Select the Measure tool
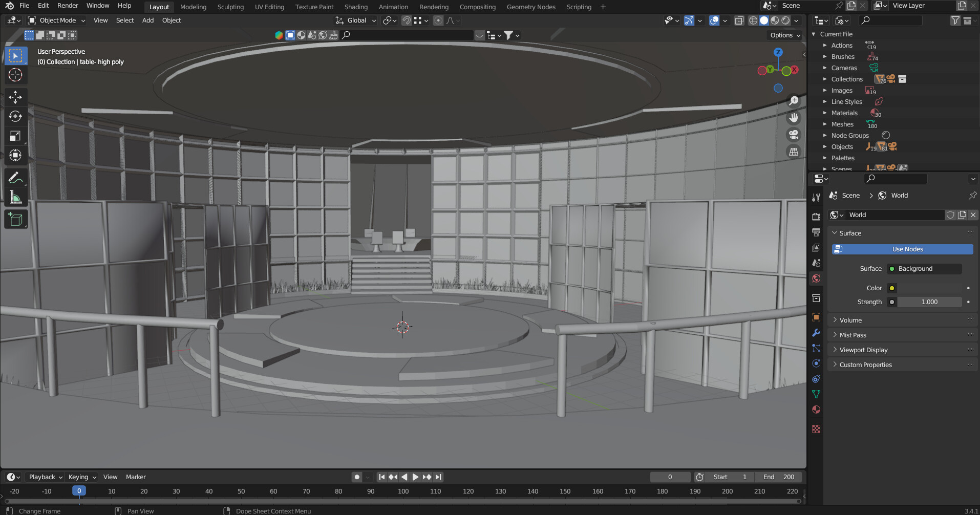980x515 pixels. (15, 198)
